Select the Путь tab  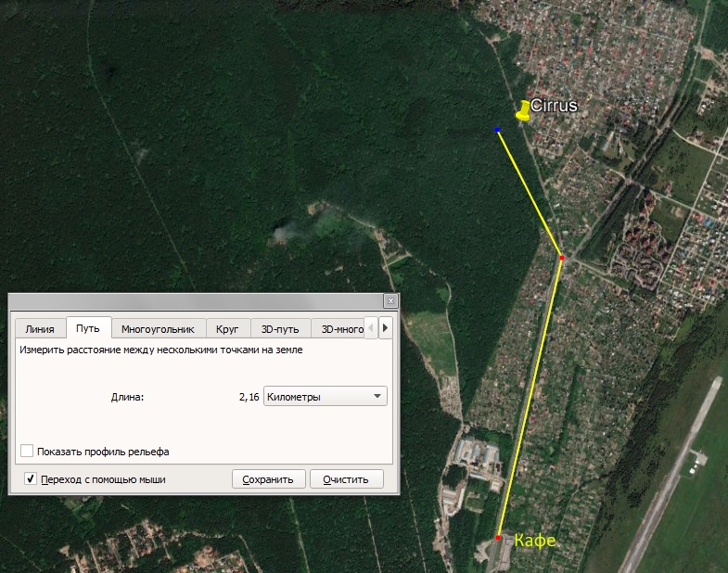88,328
